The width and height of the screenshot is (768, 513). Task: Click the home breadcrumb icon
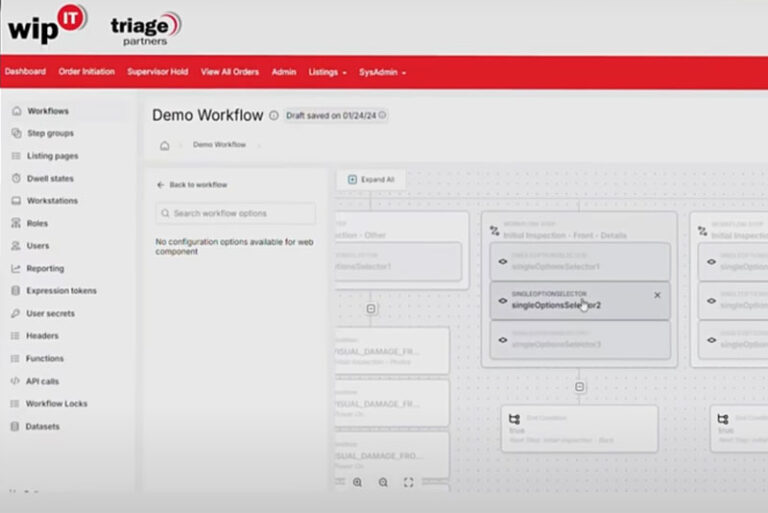click(165, 146)
